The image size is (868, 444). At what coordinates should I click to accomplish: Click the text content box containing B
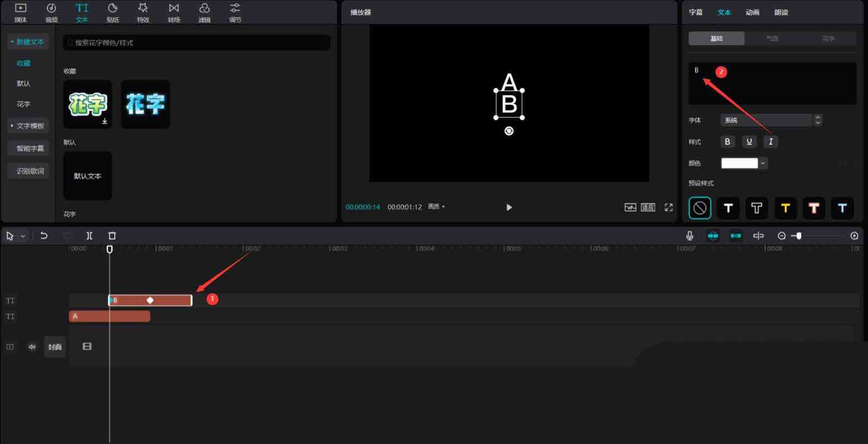pos(773,83)
